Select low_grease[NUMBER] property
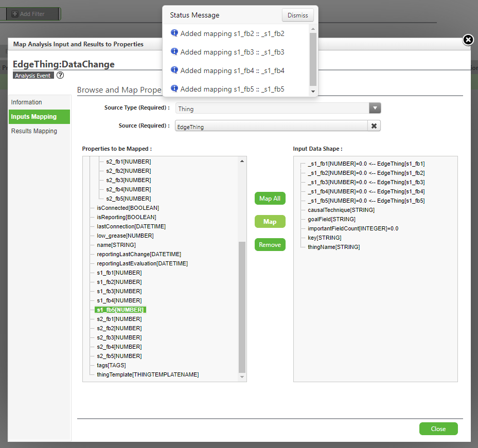Image resolution: width=478 pixels, height=448 pixels. (x=125, y=236)
